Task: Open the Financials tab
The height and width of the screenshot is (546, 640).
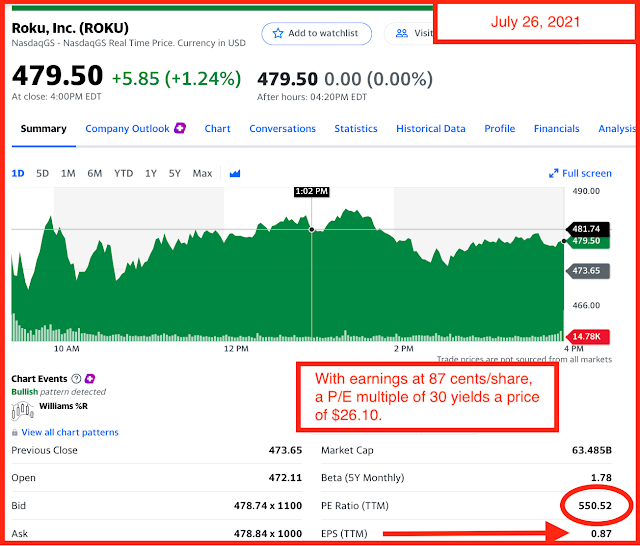Action: tap(557, 129)
